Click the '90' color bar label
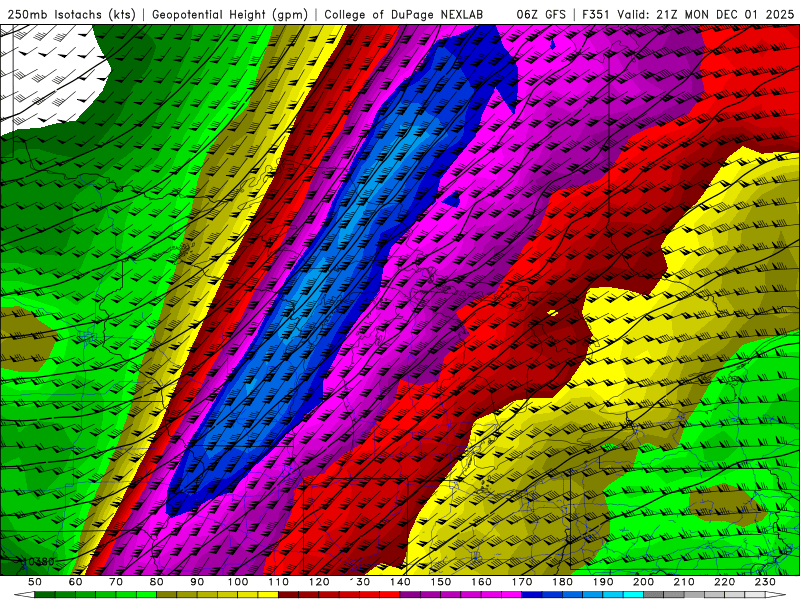The height and width of the screenshot is (600, 800). [x=197, y=582]
